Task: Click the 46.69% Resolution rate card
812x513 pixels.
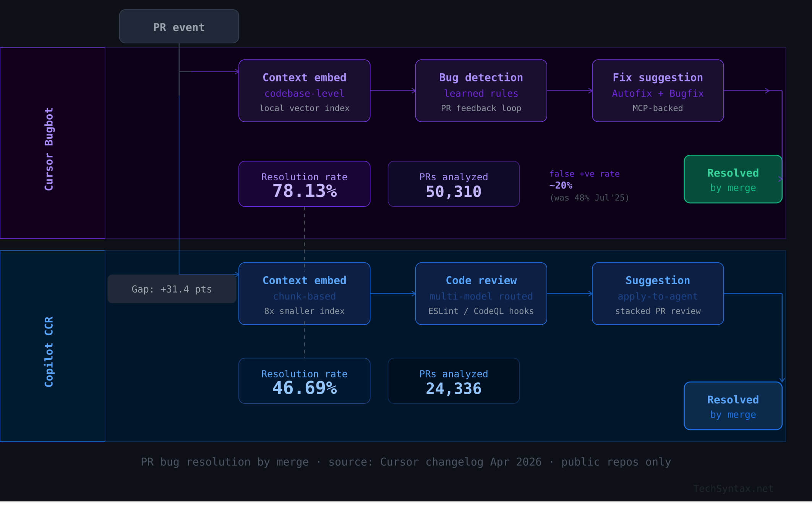Action: click(304, 381)
